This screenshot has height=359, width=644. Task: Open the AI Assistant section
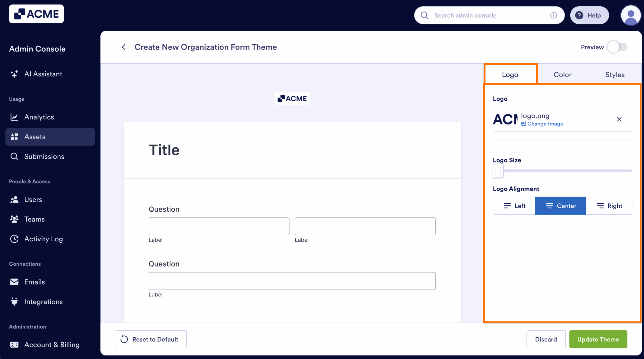point(14,74)
